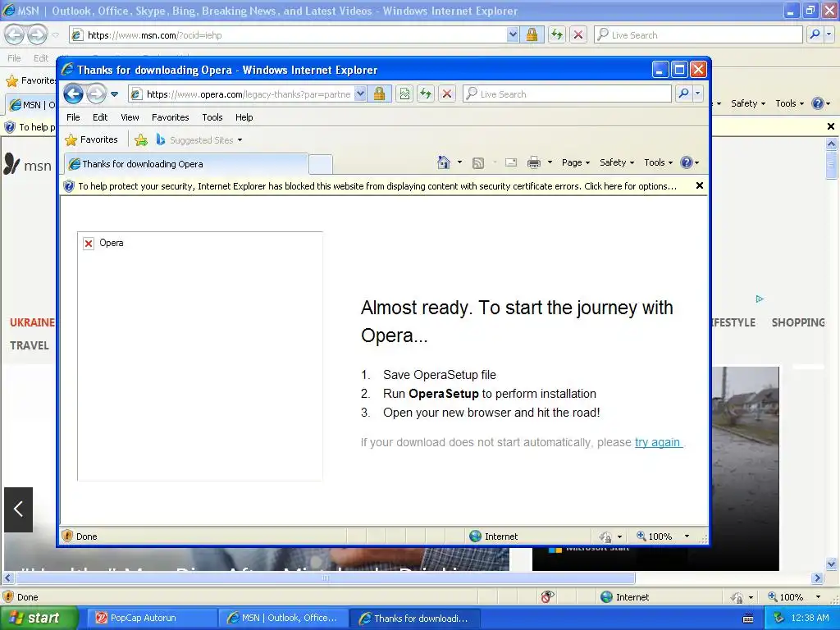Click RSS feeds icon
Screen dimensions: 840x630
point(478,163)
